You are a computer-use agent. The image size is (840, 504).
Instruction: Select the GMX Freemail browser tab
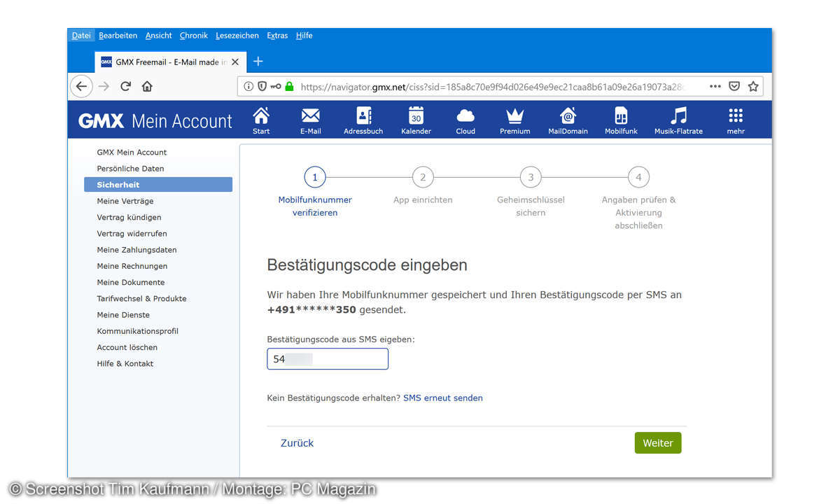tap(170, 62)
